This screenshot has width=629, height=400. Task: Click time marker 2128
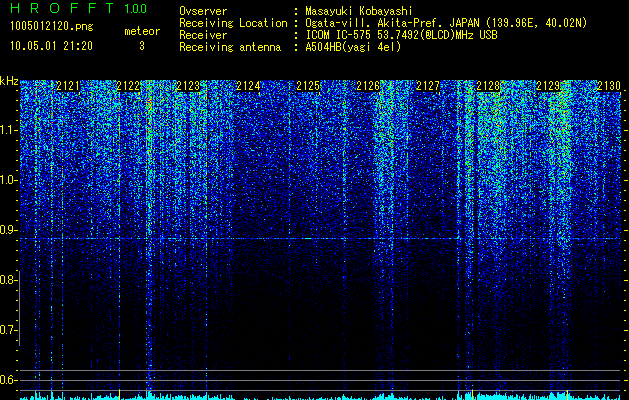[x=488, y=86]
